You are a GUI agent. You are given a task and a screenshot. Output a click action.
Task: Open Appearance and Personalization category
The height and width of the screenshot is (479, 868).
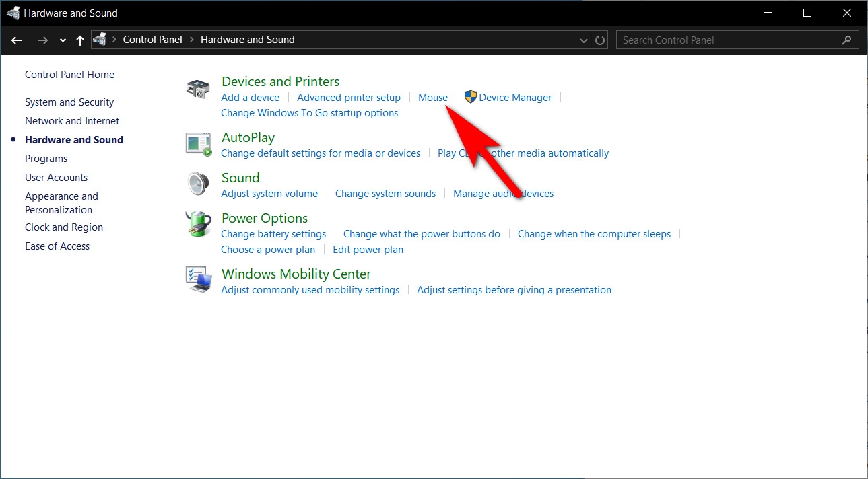(61, 203)
